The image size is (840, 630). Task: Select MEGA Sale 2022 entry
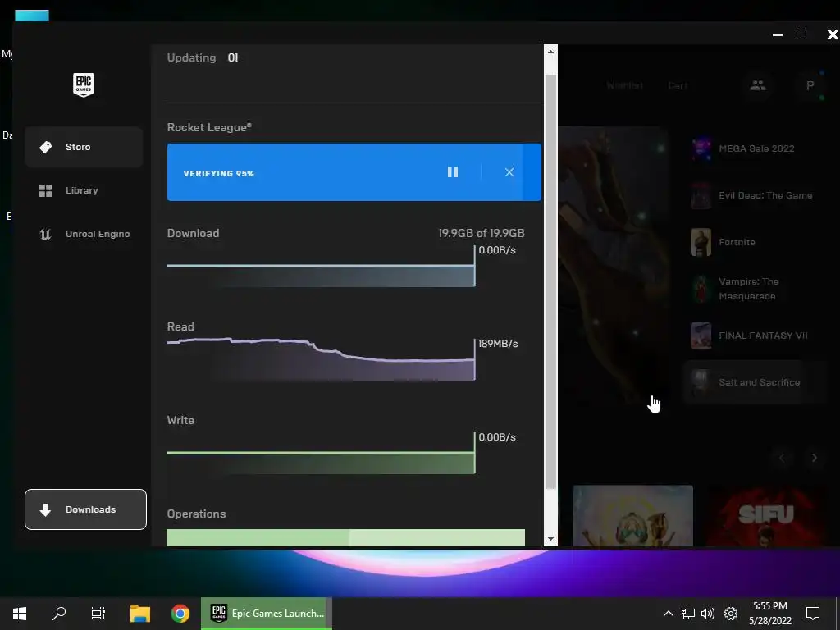tap(756, 148)
